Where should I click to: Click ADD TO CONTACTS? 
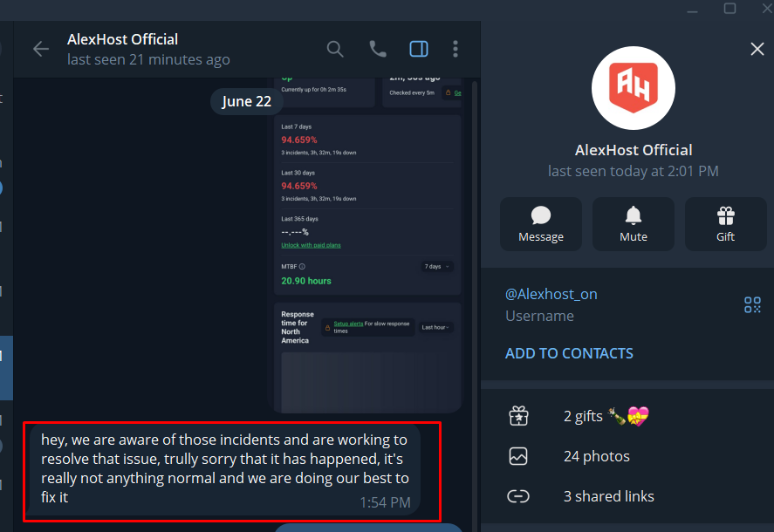pos(569,353)
